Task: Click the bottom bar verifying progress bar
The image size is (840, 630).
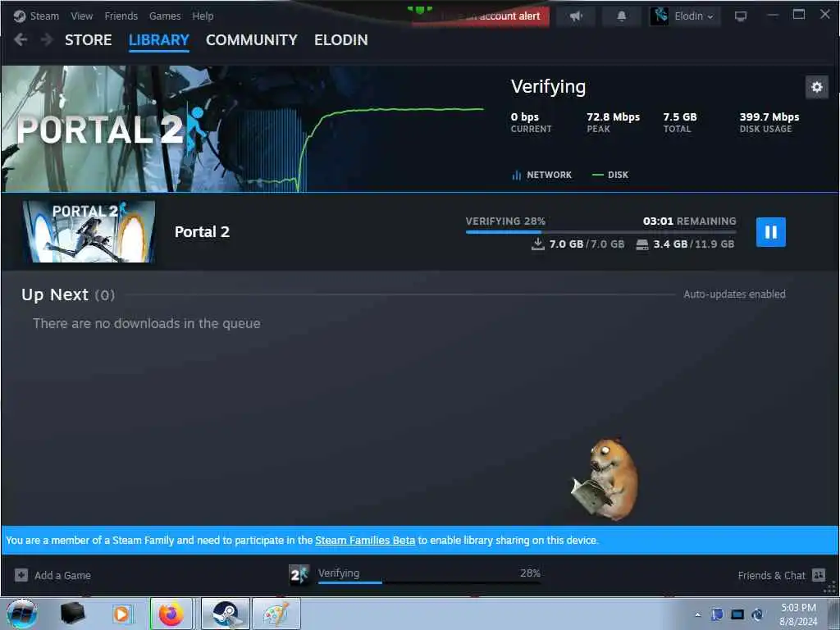Action: pyautogui.click(x=429, y=582)
